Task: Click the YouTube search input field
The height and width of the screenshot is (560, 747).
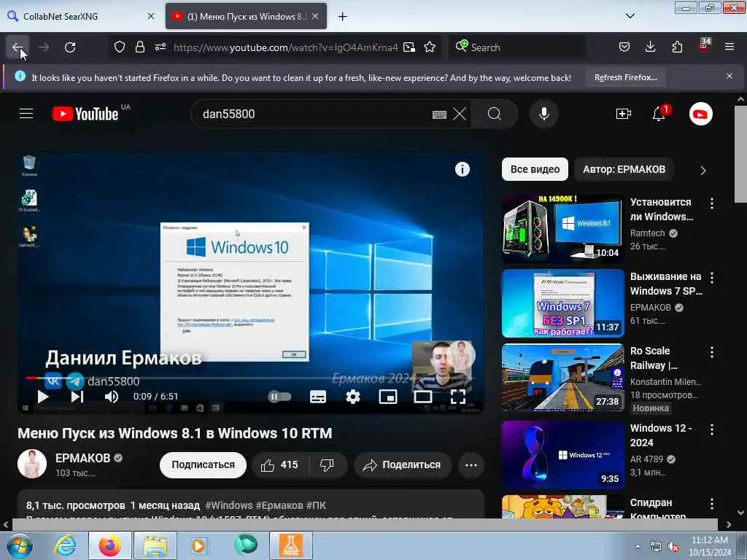Action: 314,114
